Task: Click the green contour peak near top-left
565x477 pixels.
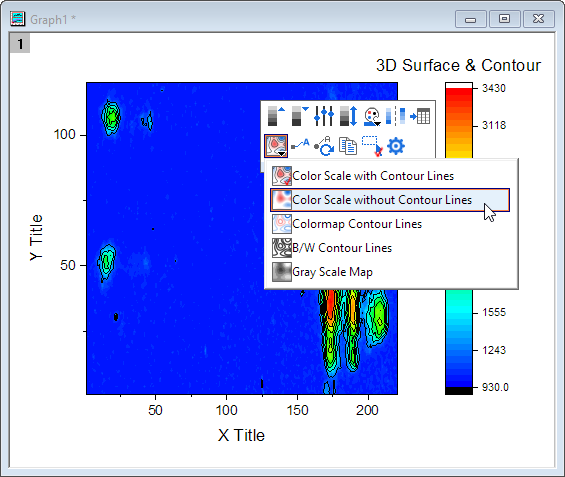Action: click(x=112, y=117)
